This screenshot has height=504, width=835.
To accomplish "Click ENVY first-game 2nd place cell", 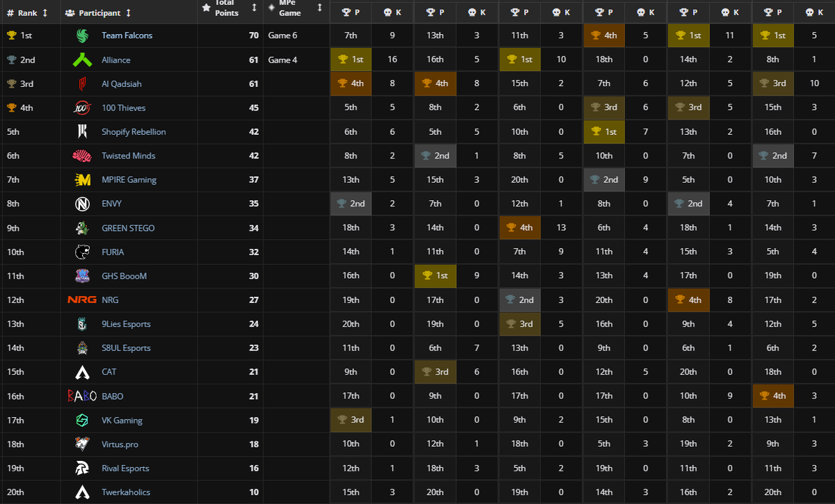I will tap(351, 204).
